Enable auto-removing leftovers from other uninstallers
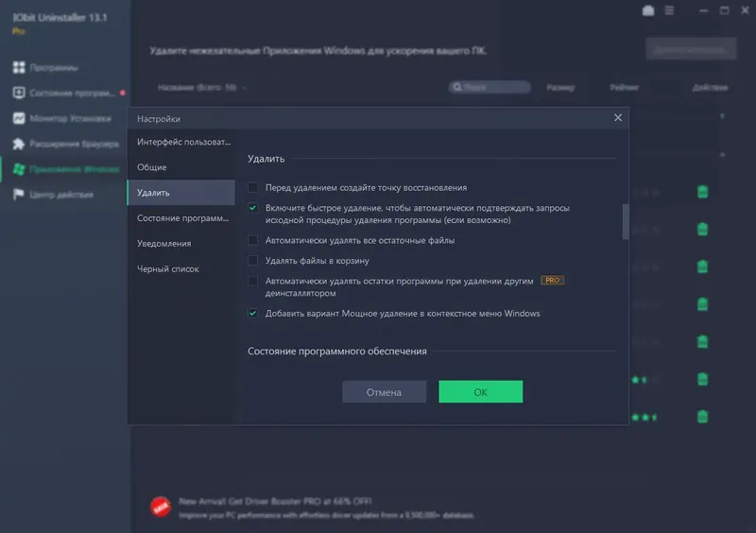Image resolution: width=756 pixels, height=533 pixels. coord(252,281)
